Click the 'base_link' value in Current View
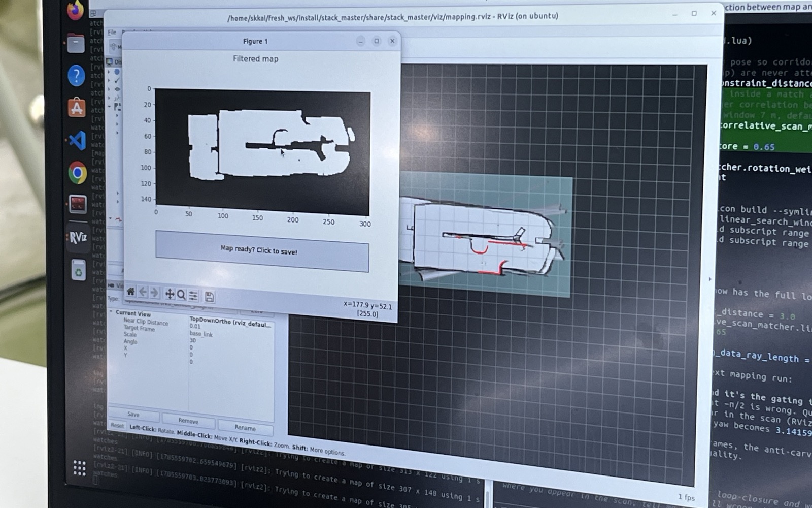812x508 pixels. pos(201,334)
